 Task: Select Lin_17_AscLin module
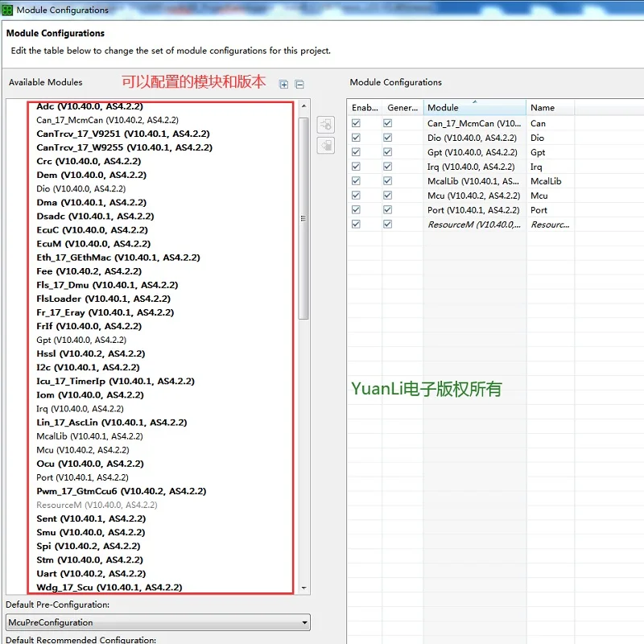pos(111,423)
